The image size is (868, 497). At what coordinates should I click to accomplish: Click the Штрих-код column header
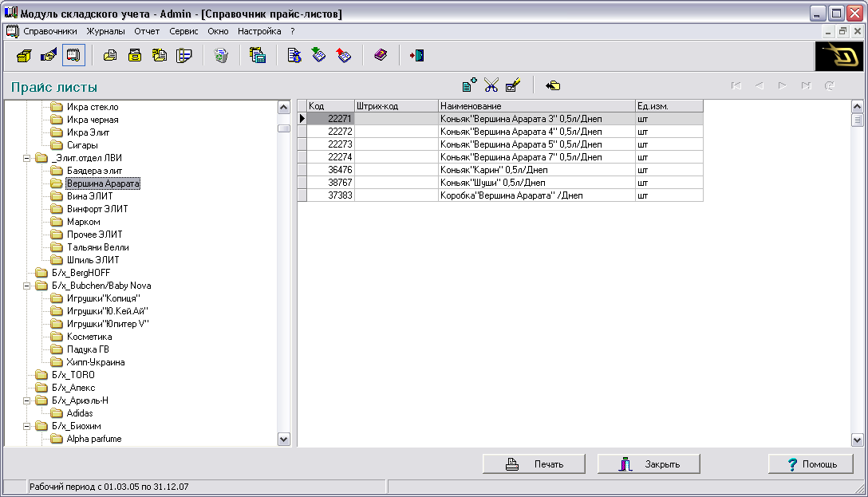(397, 106)
